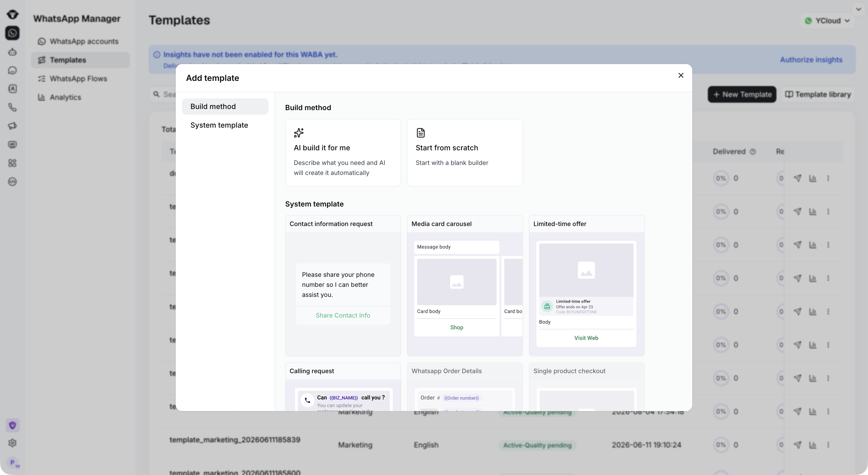Screen dimensions: 868x475
Task: Expand YCloud account dropdown
Action: point(827,21)
